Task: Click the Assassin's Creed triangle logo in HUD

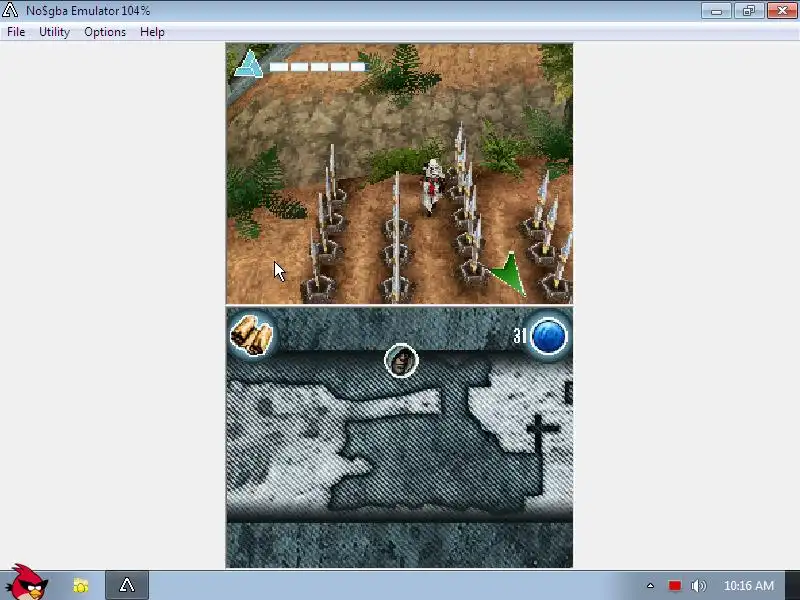Action: (x=248, y=64)
